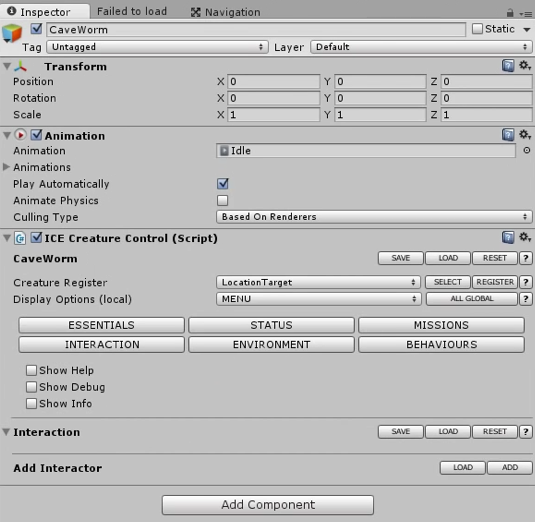Disable the Animation component checkbox
Screen dimensions: 535x522
point(36,135)
